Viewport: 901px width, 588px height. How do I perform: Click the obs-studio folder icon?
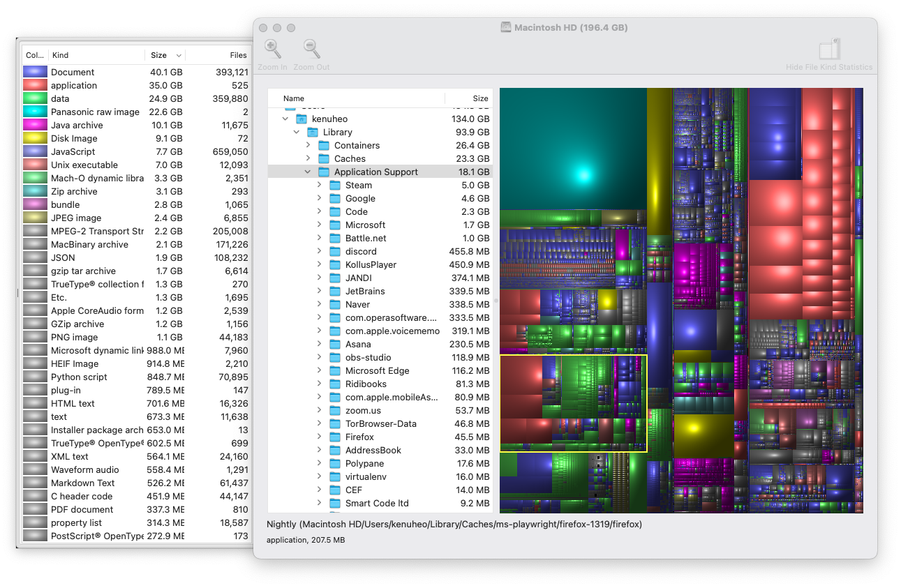334,358
